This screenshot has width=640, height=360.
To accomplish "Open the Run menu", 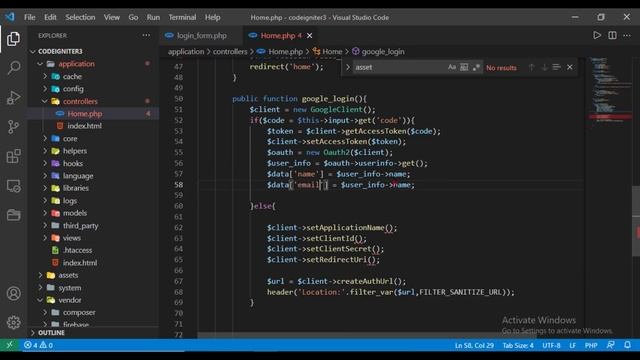I will coord(153,17).
